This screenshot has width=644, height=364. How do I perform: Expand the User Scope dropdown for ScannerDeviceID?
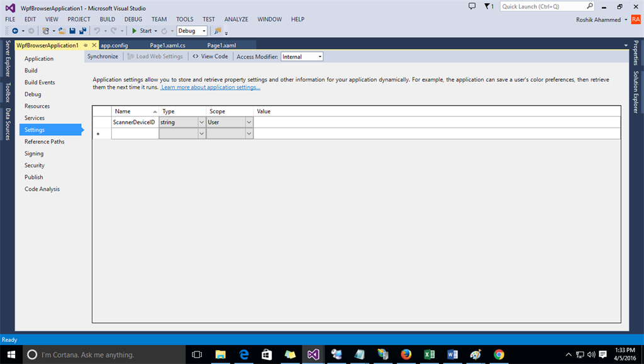coord(249,122)
